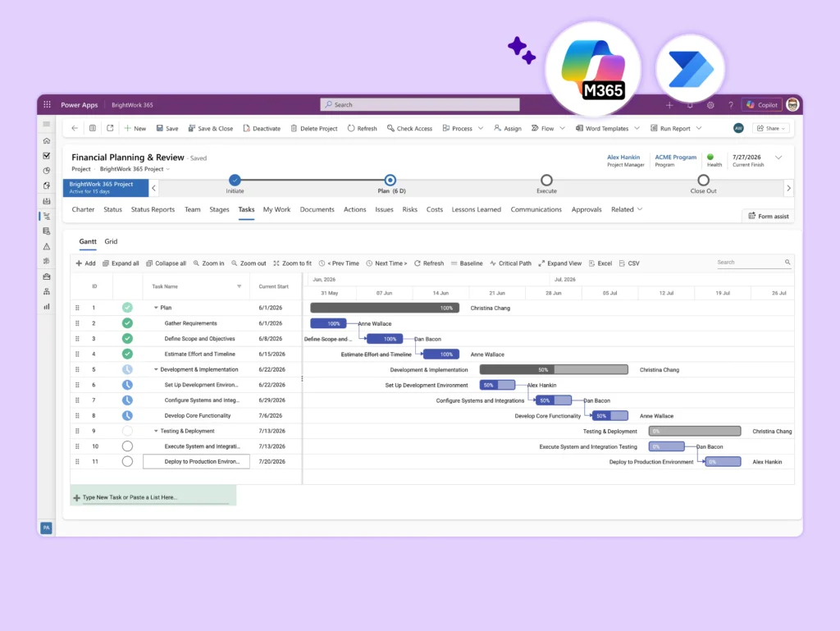The height and width of the screenshot is (631, 840).
Task: Export Gantt to Excel
Action: [x=600, y=263]
